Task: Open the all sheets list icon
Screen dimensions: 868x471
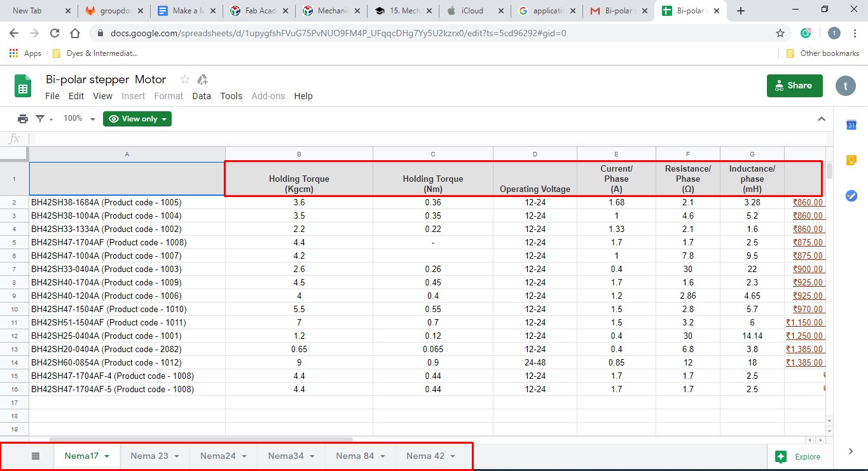Action: 36,456
